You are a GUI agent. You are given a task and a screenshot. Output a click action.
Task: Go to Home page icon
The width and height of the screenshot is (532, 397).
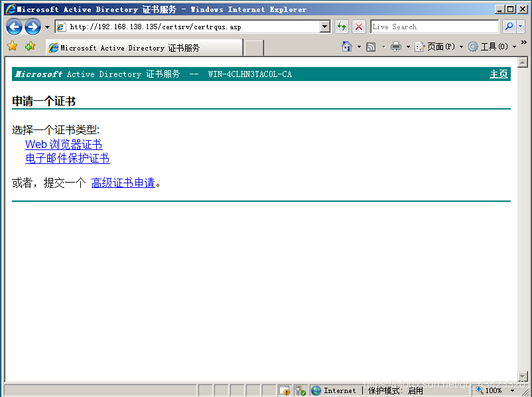point(347,46)
